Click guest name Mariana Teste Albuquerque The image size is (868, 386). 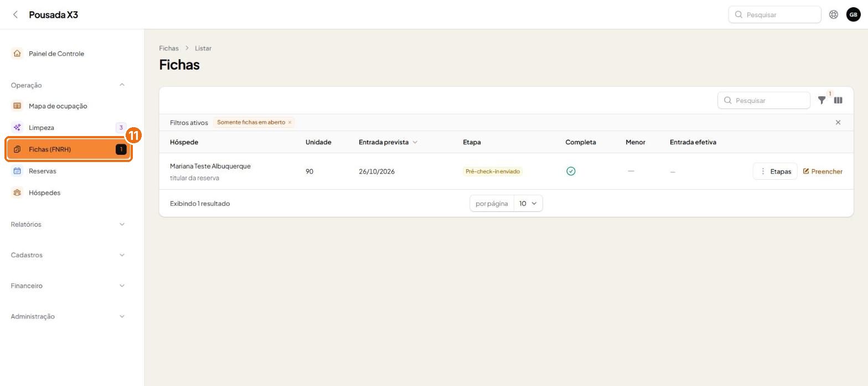pyautogui.click(x=210, y=166)
